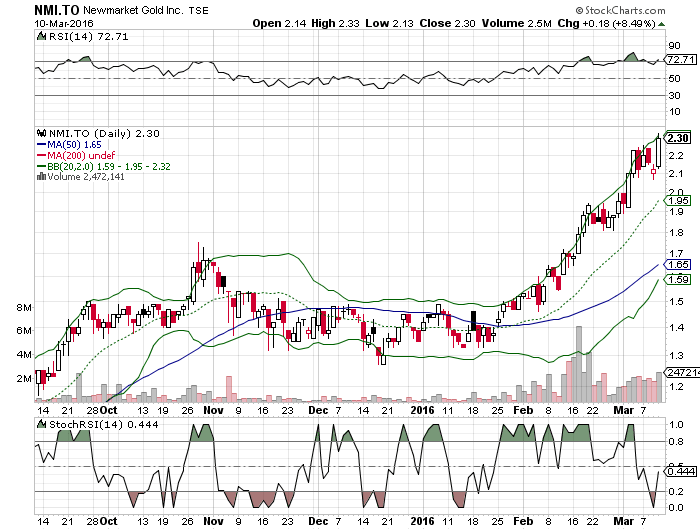Click the StochRSI indicator icon

click(x=41, y=424)
